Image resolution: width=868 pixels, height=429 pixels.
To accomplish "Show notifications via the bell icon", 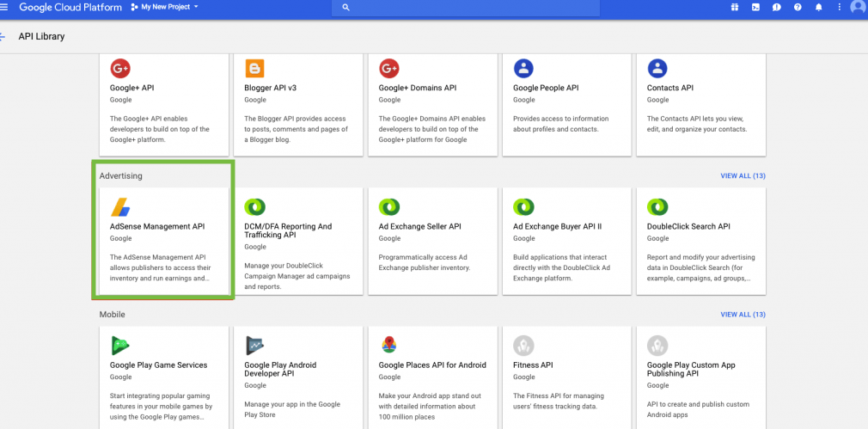I will [818, 7].
